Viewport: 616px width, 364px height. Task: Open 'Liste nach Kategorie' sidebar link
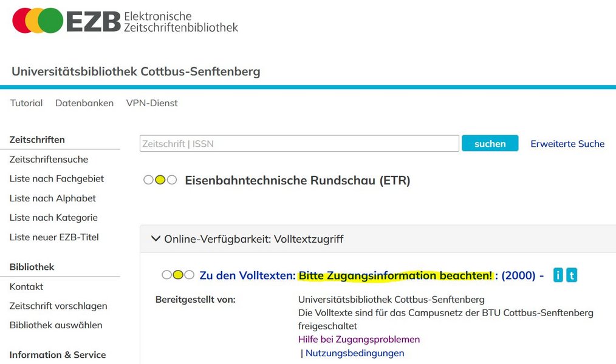point(53,218)
